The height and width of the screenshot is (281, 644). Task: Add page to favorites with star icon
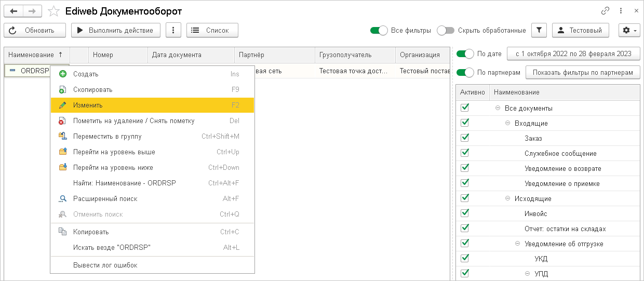coord(53,11)
